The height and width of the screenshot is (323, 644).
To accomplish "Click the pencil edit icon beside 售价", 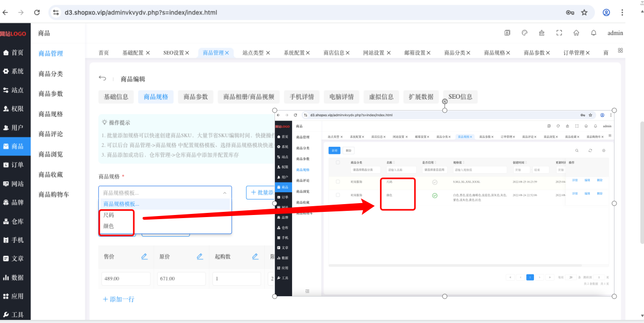I will 145,256.
